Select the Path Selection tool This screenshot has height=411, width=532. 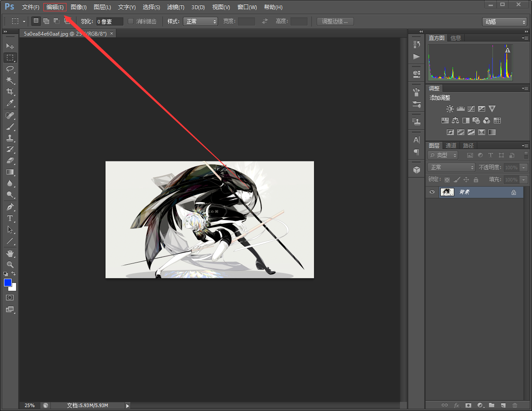(x=10, y=230)
